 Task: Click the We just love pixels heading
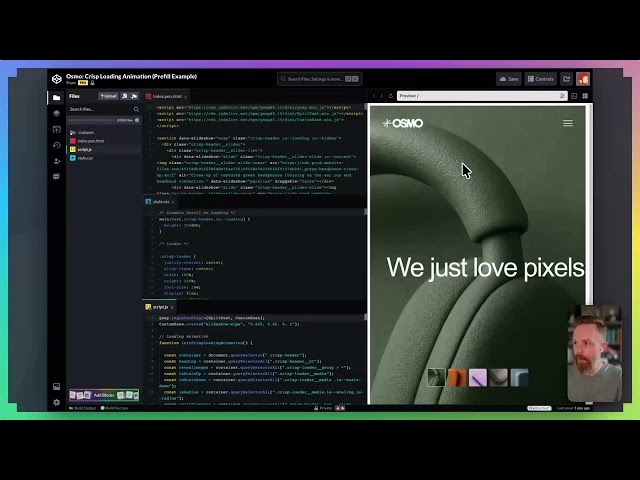tap(485, 268)
